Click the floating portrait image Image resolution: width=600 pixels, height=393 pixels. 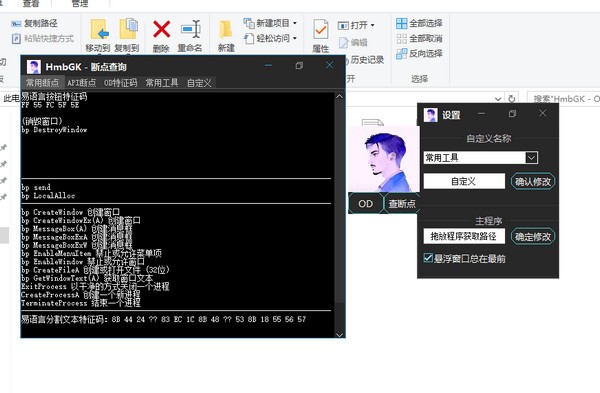pos(383,159)
